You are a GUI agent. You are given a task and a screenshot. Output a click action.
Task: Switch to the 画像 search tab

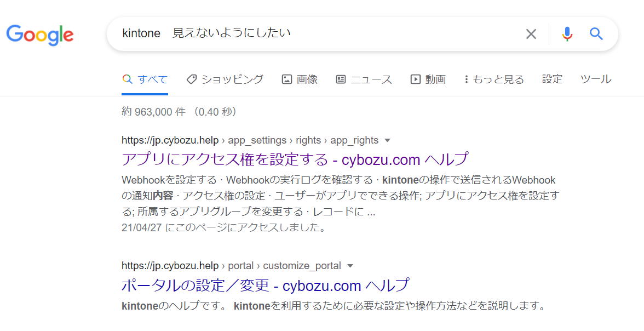click(x=307, y=79)
